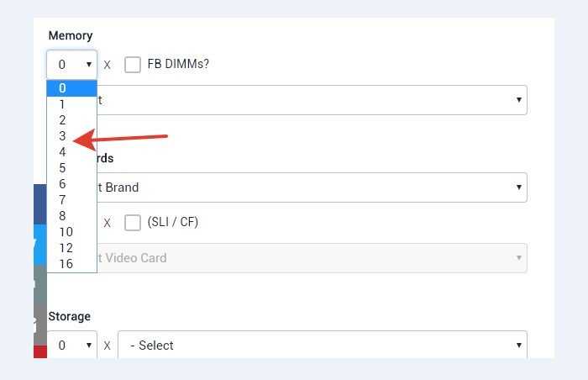Viewport: 588px width, 380px height.
Task: Select 10 in the memory quantity list
Action: (71, 232)
